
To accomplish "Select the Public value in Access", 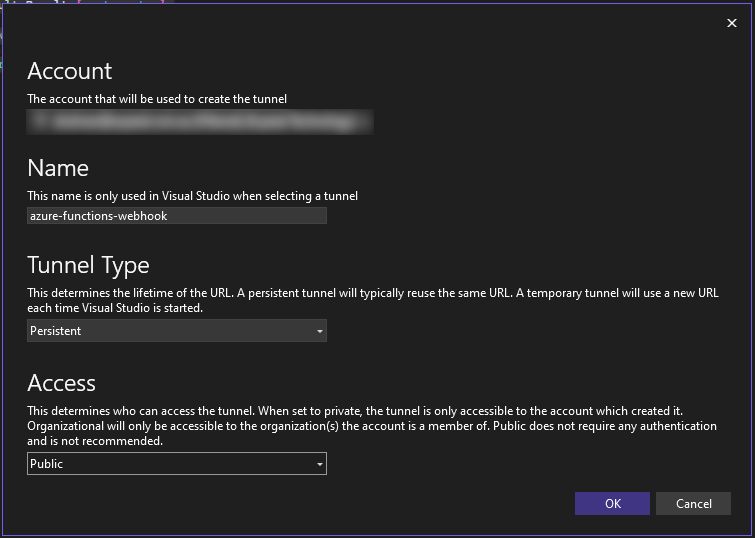I will tap(47, 464).
